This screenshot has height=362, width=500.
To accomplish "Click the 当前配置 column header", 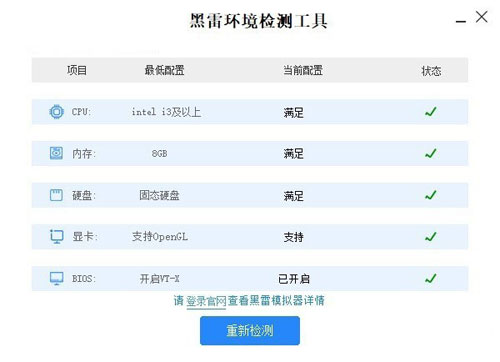I will pos(303,70).
